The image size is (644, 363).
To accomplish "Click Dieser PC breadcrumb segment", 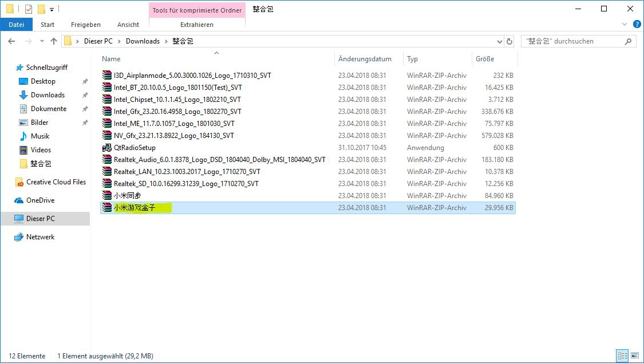I will (x=98, y=41).
